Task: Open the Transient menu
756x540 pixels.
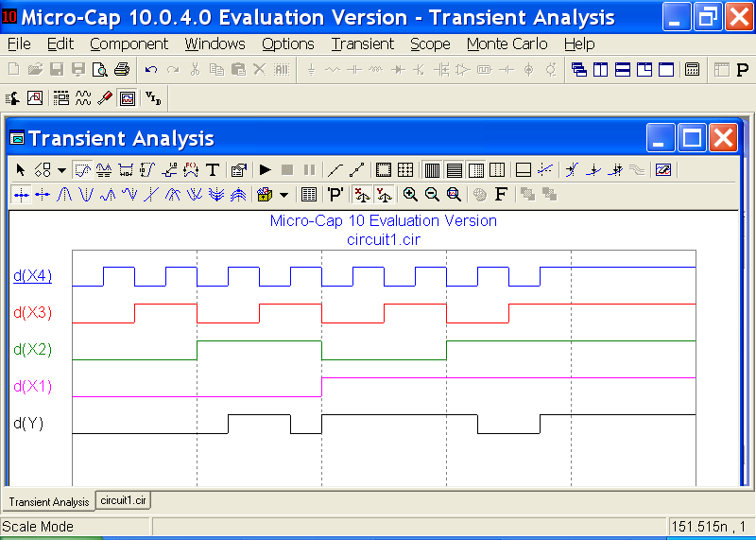Action: tap(363, 44)
